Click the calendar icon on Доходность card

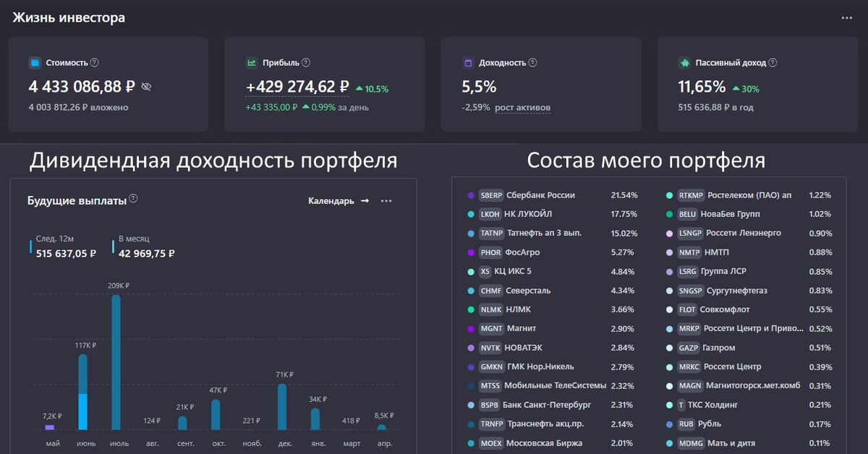(468, 63)
